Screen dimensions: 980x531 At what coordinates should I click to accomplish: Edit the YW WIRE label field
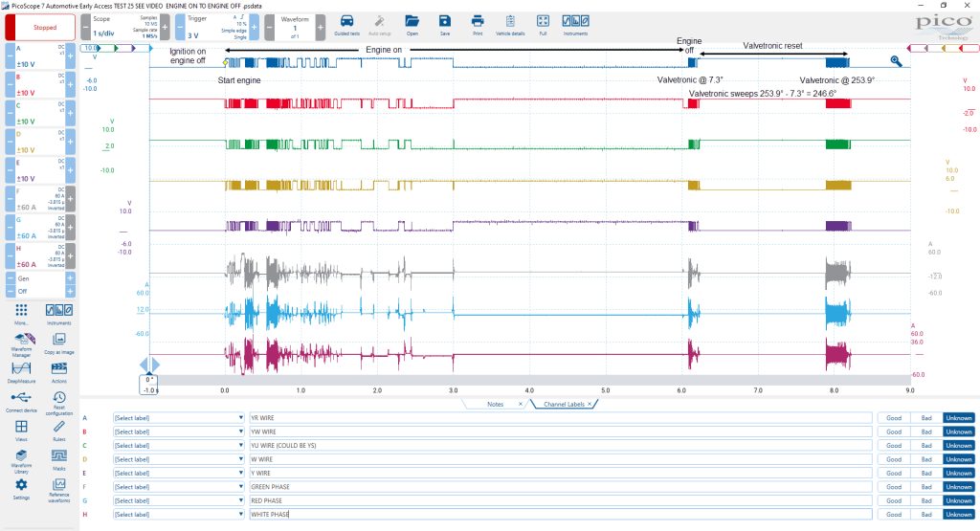tap(560, 431)
